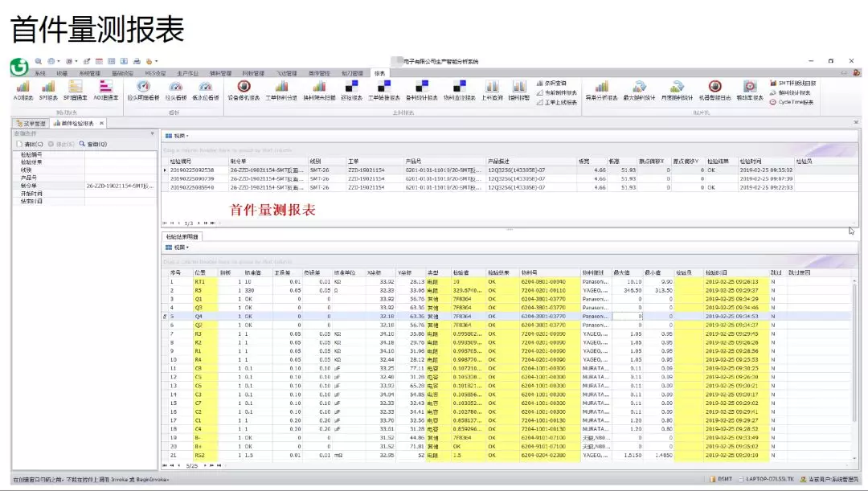Click the 最大抛料统计 icon
This screenshot has width=868, height=491.
[x=639, y=88]
